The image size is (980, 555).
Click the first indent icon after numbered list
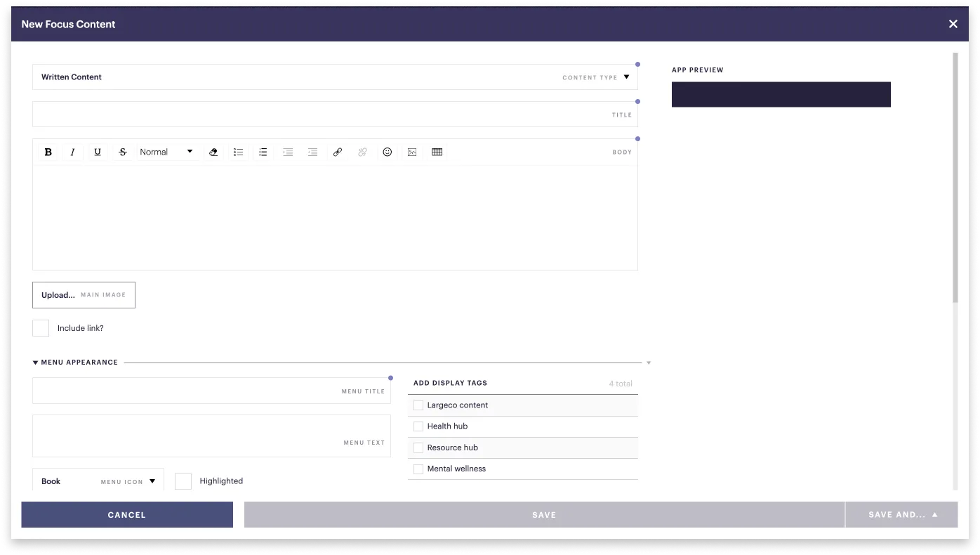288,152
